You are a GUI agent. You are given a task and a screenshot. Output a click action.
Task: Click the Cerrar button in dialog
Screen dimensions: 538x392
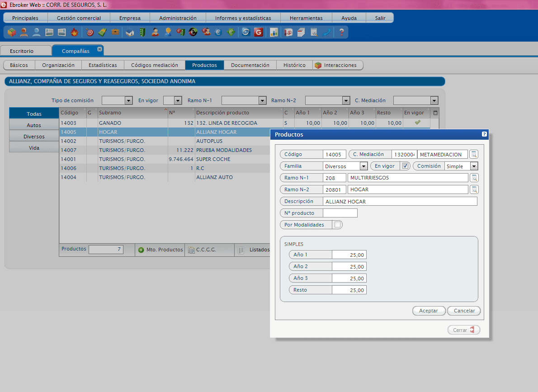click(463, 330)
